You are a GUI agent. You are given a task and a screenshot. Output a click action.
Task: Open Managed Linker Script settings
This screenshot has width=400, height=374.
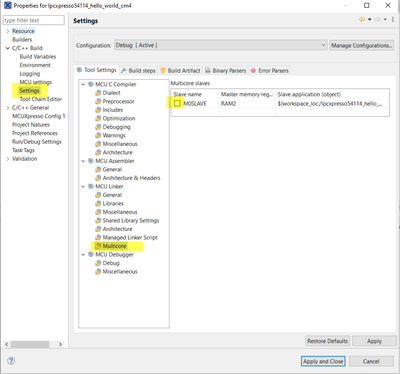pos(130,237)
